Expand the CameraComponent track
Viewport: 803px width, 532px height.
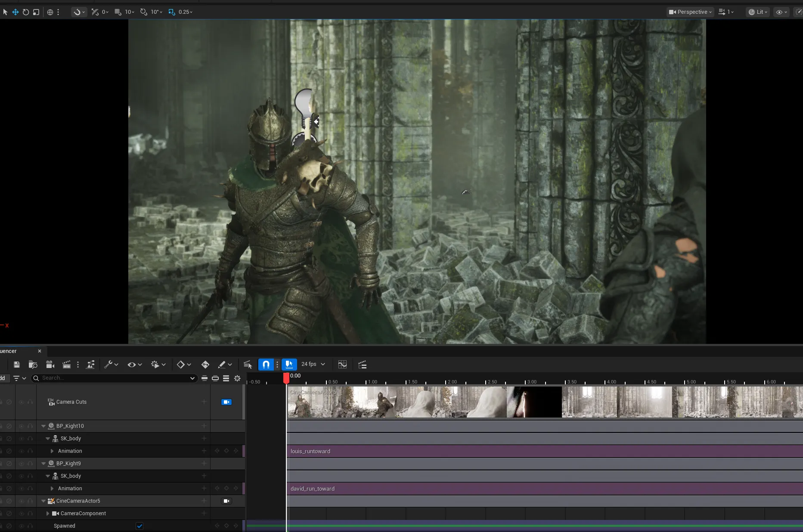(x=48, y=513)
